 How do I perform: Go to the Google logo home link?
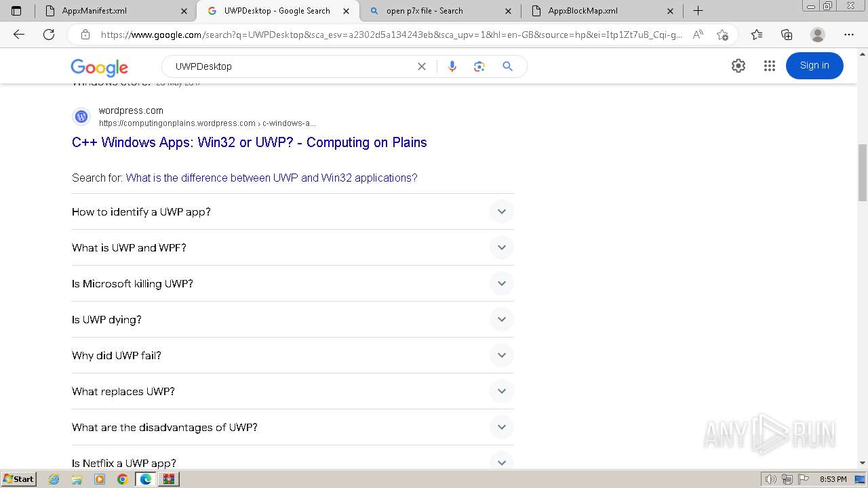point(100,67)
